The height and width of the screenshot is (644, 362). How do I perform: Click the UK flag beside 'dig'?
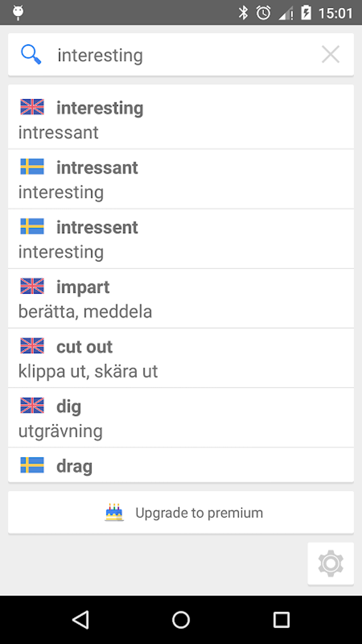32,405
